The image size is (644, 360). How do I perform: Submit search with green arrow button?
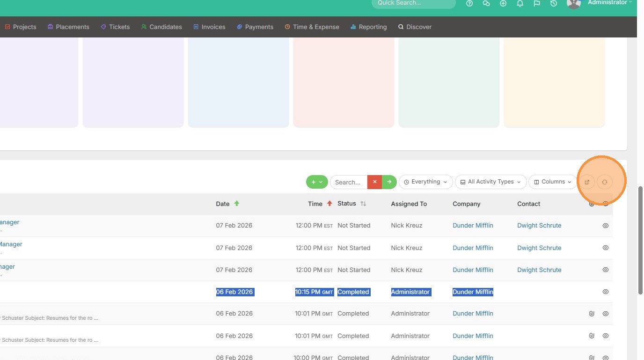tap(389, 182)
